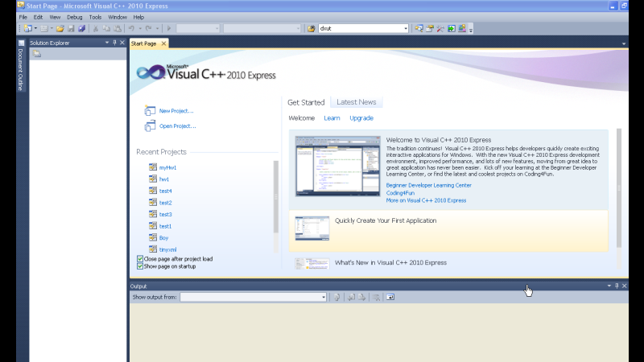Click the Clear All output icon
644x362 pixels.
tap(376, 297)
